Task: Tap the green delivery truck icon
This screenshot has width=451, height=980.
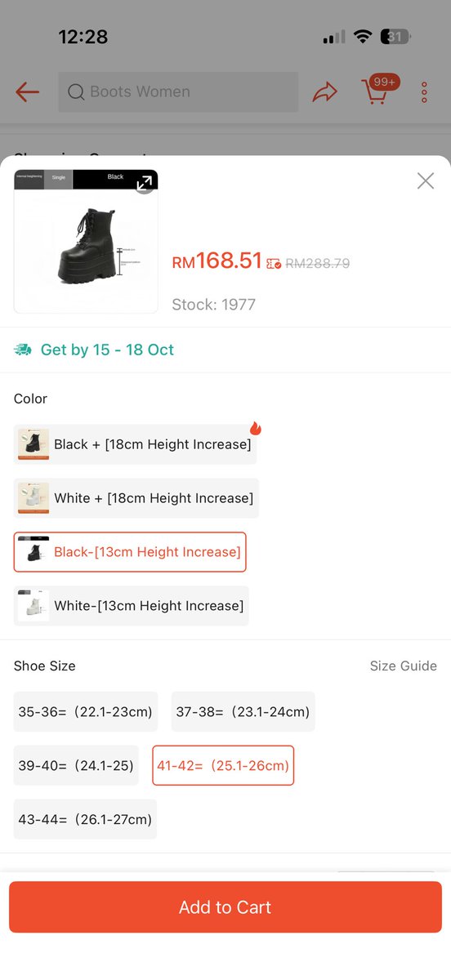Action: click(x=23, y=350)
